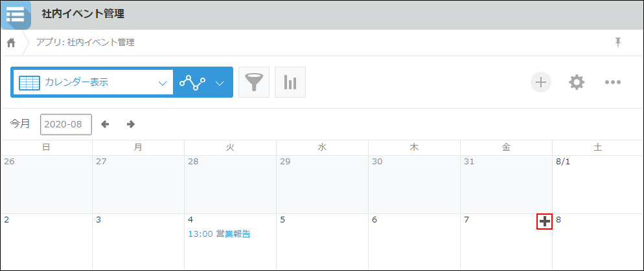Go to the previous month

click(x=105, y=124)
